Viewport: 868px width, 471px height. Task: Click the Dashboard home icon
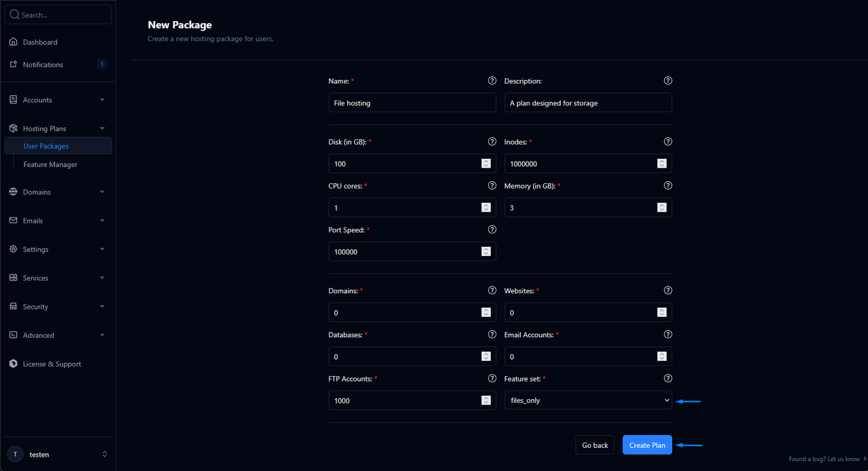point(14,42)
